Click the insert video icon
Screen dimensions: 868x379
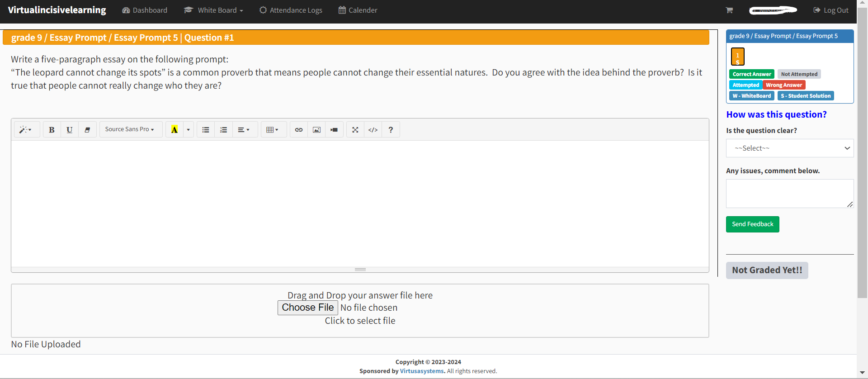click(334, 130)
